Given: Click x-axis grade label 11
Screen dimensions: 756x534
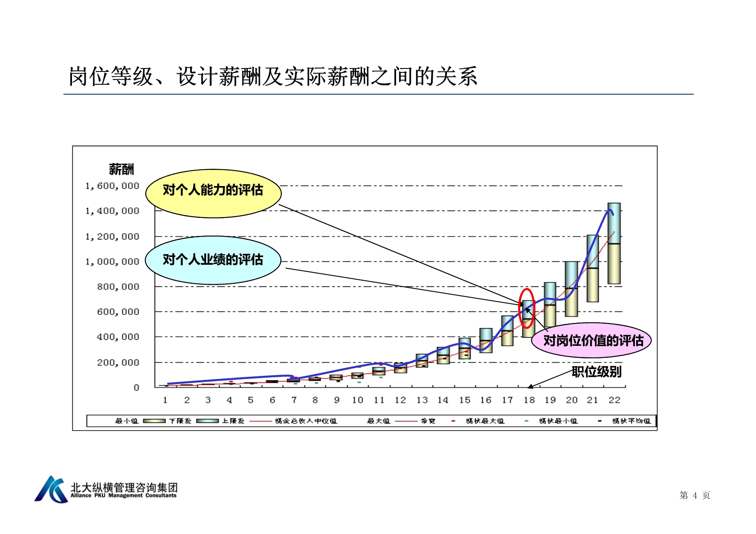Looking at the screenshot, I should (x=379, y=400).
